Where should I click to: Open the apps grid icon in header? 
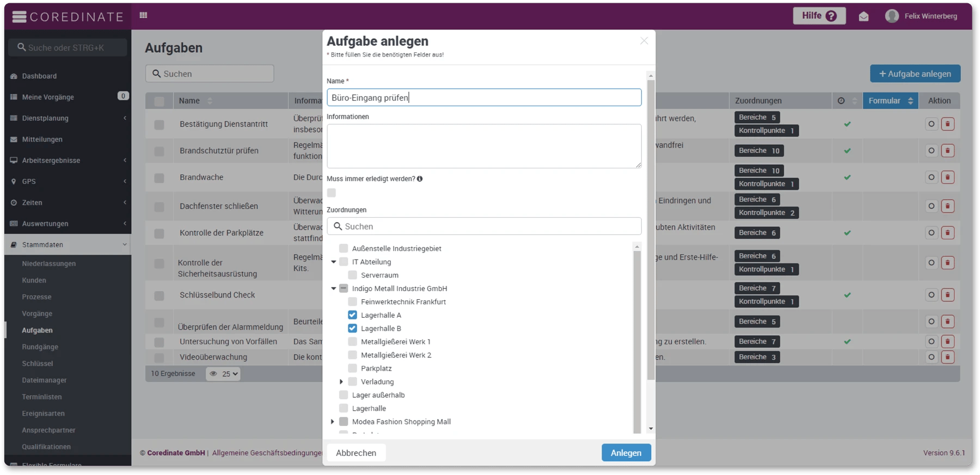click(143, 15)
